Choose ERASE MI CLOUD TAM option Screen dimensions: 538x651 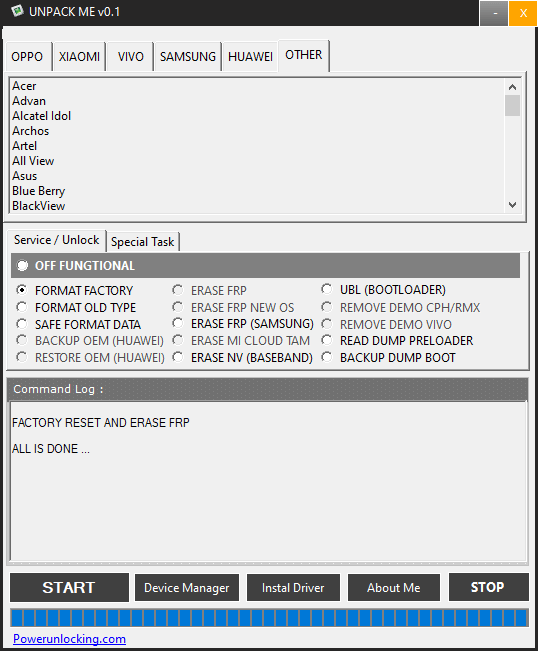click(x=178, y=340)
